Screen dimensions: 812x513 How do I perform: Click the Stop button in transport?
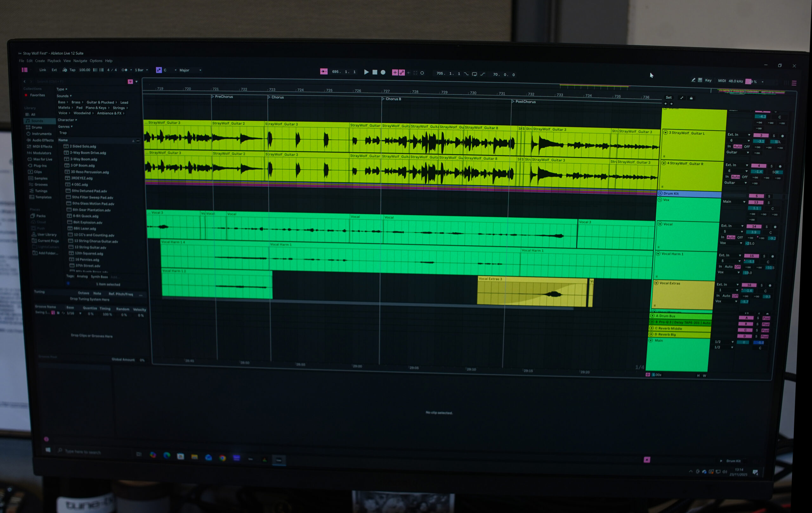(375, 72)
